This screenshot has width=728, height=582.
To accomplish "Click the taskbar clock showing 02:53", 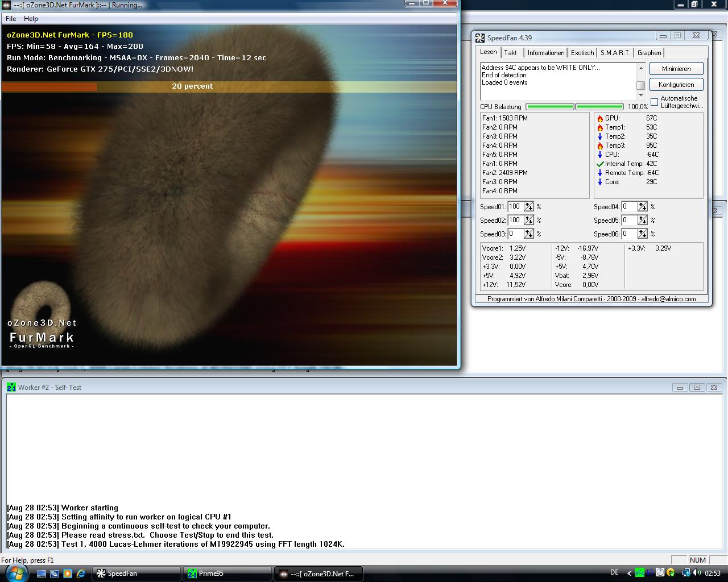I will [x=712, y=573].
